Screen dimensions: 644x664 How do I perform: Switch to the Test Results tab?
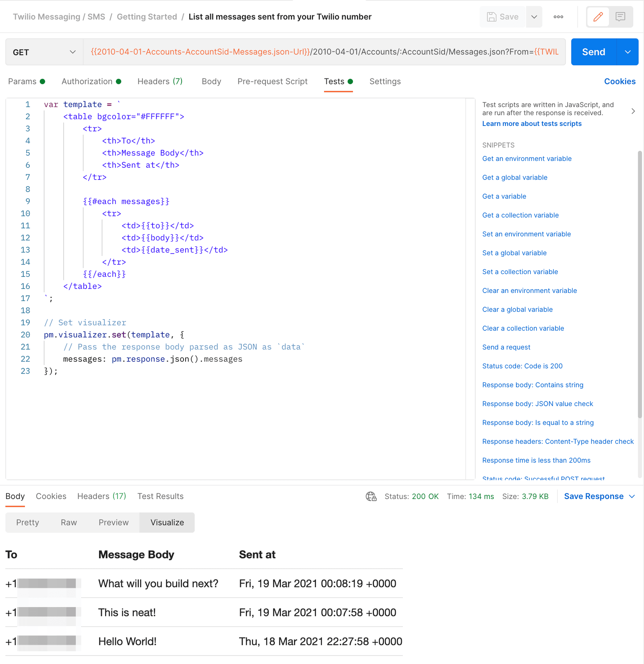coord(160,496)
